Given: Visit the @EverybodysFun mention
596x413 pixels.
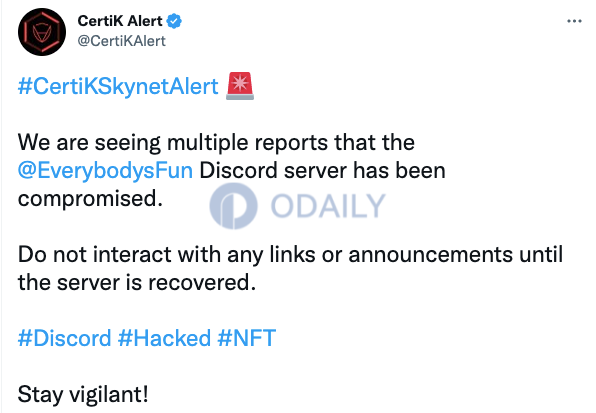Looking at the screenshot, I should pyautogui.click(x=105, y=171).
